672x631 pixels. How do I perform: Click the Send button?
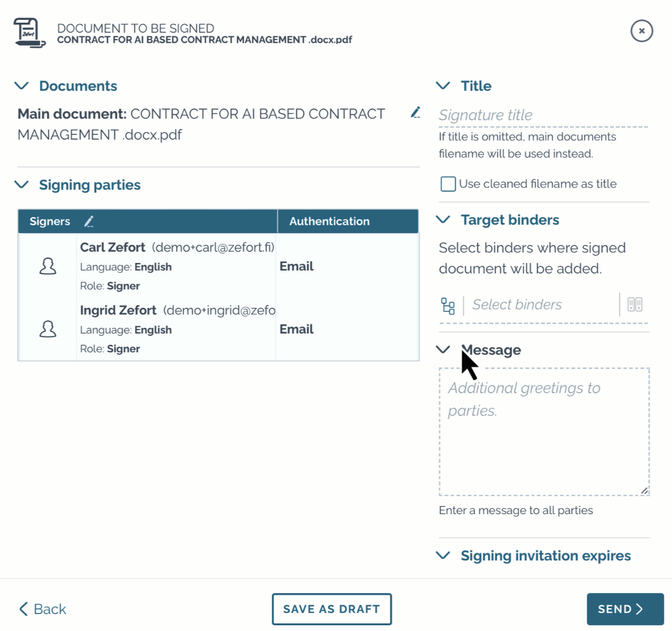[625, 609]
